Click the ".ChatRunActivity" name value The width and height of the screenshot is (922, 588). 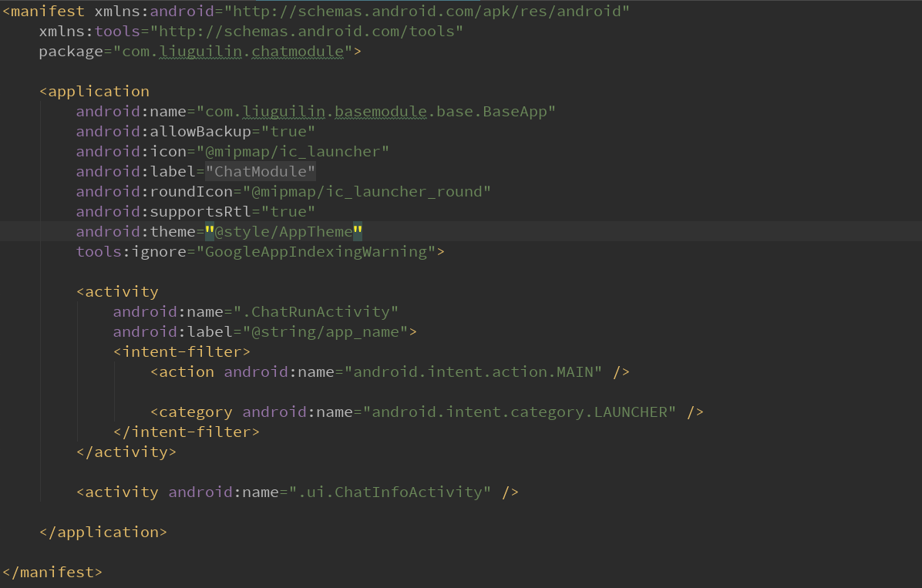[x=316, y=311]
